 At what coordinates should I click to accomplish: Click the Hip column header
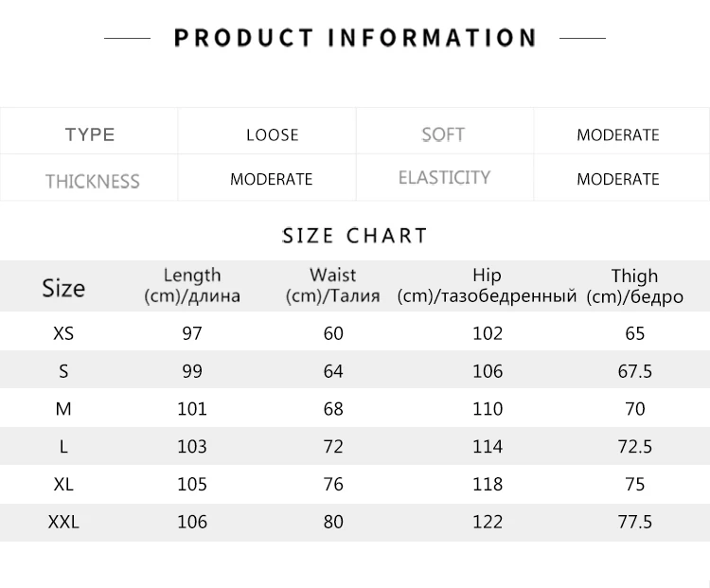tap(487, 285)
